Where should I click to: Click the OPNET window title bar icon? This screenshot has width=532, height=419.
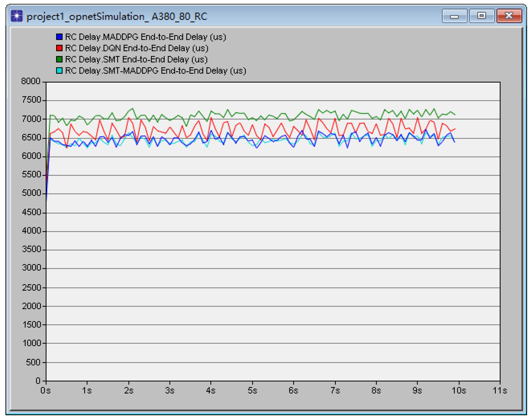pos(17,16)
